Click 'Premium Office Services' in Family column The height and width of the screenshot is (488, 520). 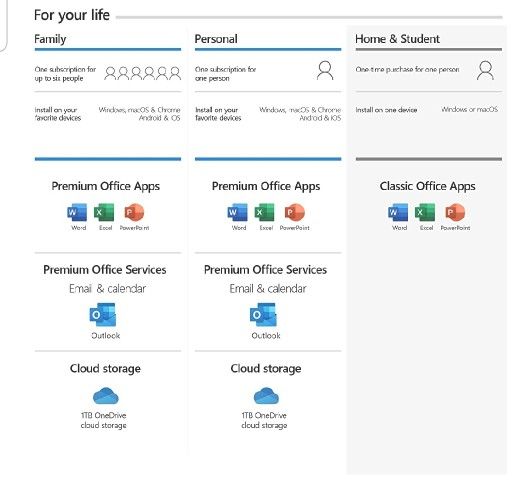coord(105,270)
